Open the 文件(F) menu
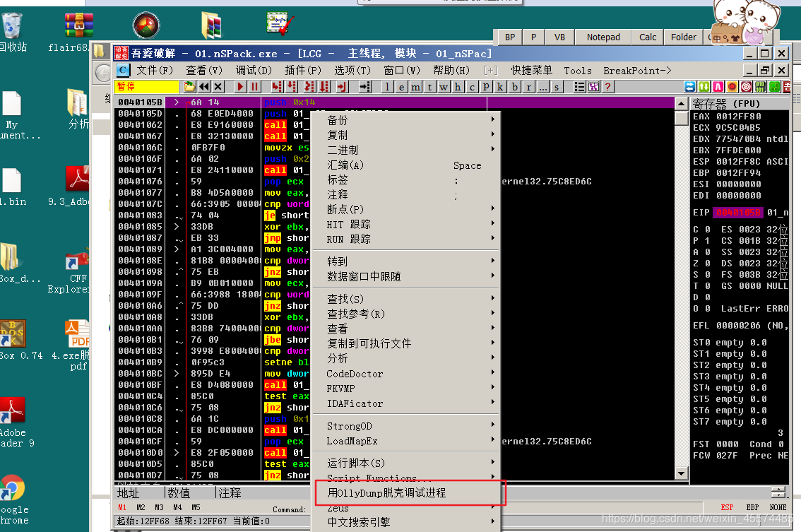 pyautogui.click(x=154, y=70)
